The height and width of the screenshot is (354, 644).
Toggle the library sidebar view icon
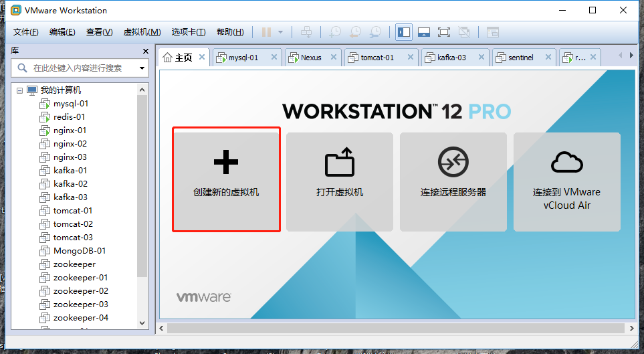click(x=404, y=32)
